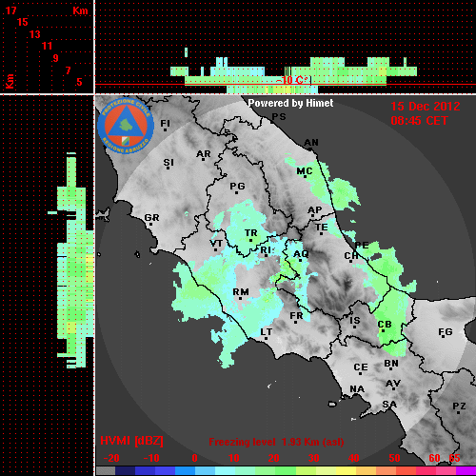This screenshot has width=476, height=476.
Task: Click the VT city label
Action: 216,244
